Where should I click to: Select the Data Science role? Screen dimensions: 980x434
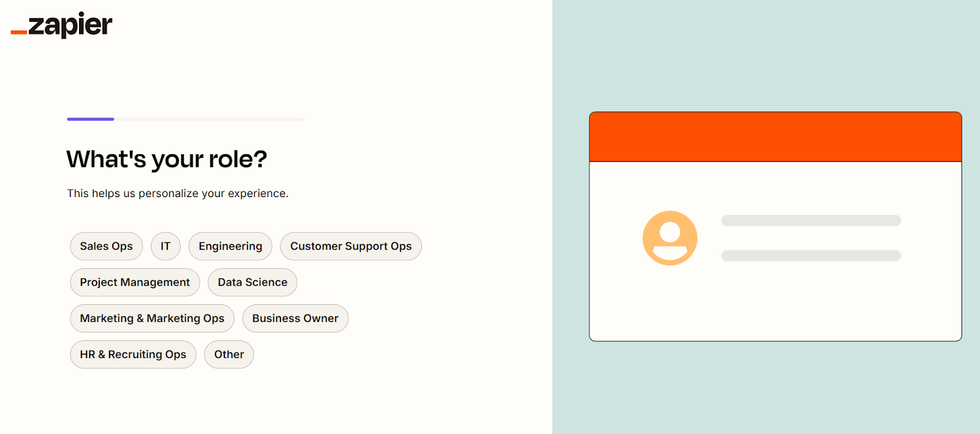pos(252,282)
